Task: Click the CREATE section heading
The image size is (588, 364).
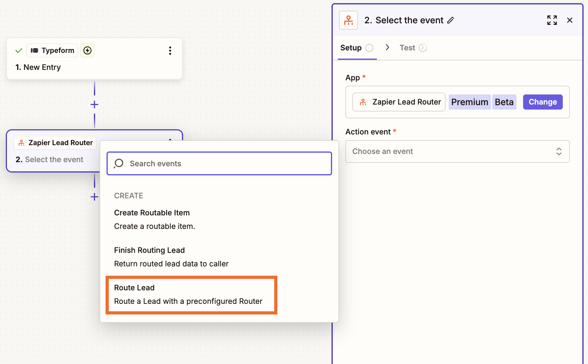Action: point(129,196)
